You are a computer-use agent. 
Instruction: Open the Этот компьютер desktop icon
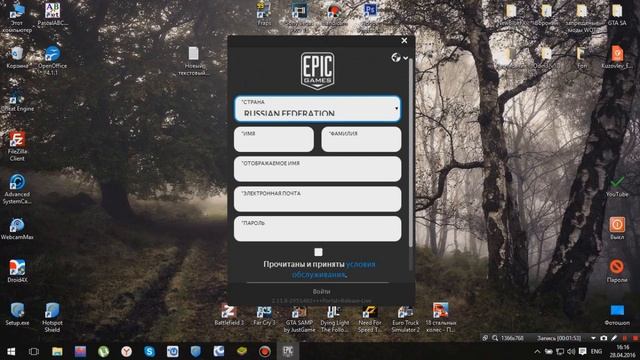(17, 18)
